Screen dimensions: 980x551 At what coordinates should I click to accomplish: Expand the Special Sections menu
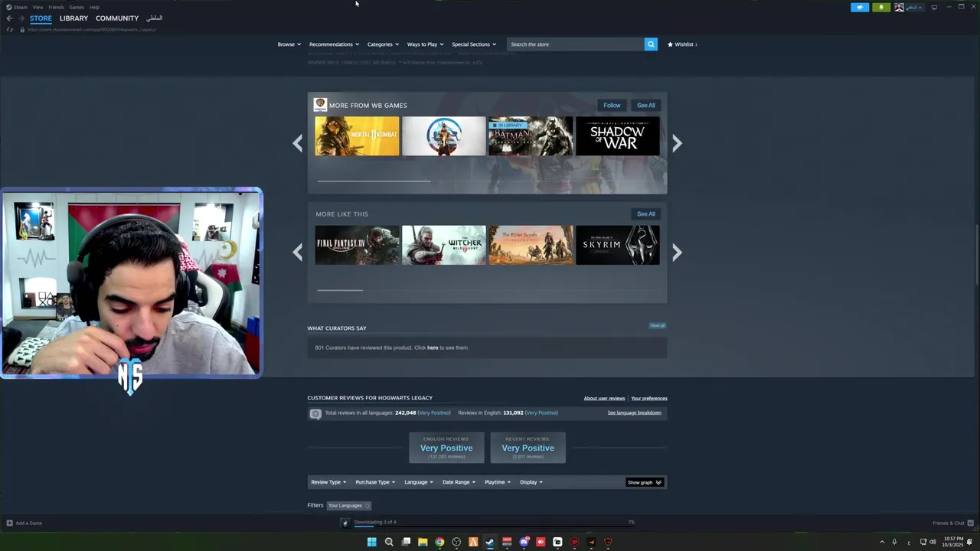(474, 44)
